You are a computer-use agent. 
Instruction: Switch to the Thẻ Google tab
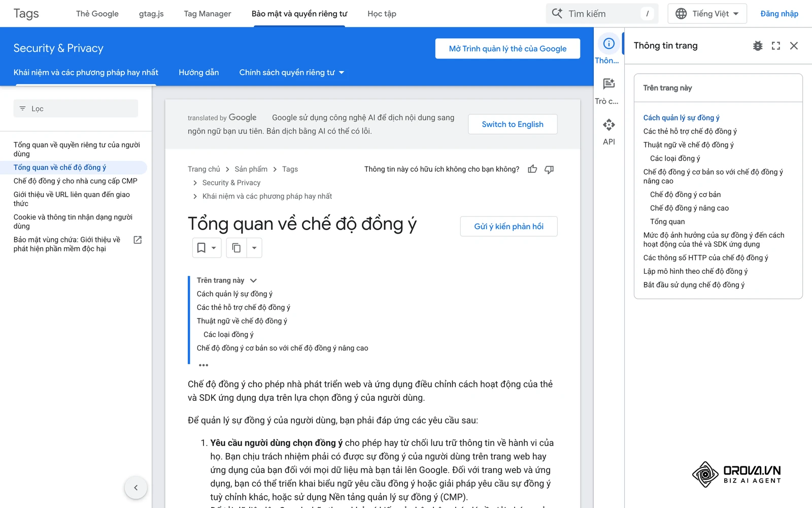(97, 14)
